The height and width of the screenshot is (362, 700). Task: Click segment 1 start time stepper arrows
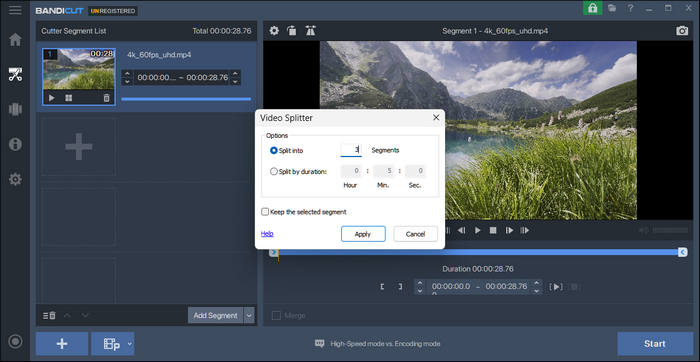pos(127,78)
